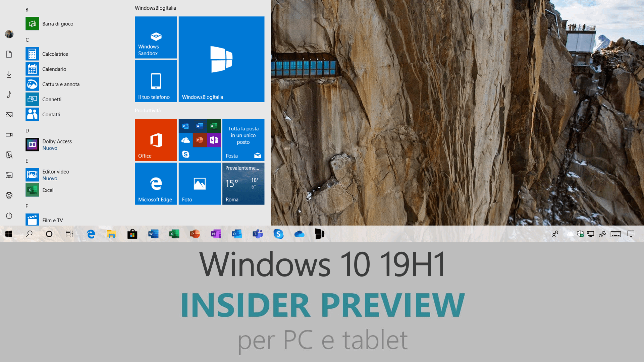Open File Explorer from taskbar

tap(111, 234)
